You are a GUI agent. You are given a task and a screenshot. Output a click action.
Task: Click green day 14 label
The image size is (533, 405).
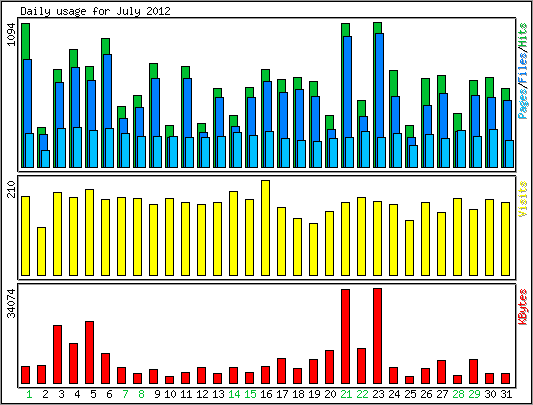pos(234,394)
